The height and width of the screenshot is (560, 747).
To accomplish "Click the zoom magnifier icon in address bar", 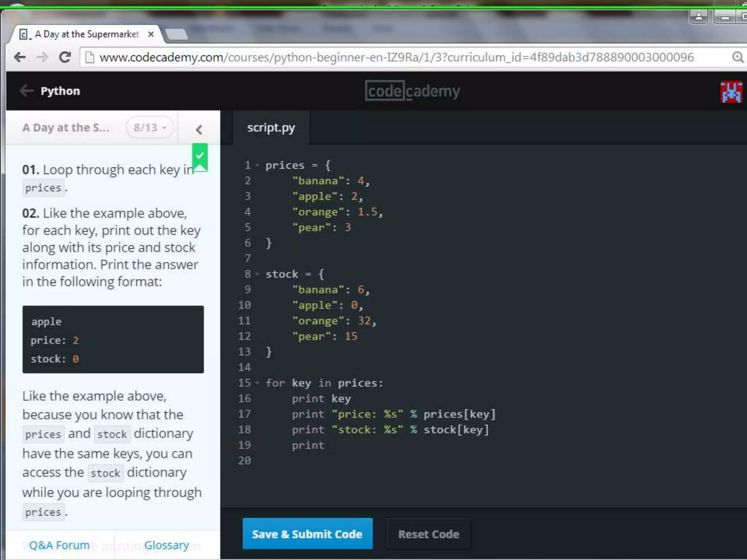I will tap(737, 57).
